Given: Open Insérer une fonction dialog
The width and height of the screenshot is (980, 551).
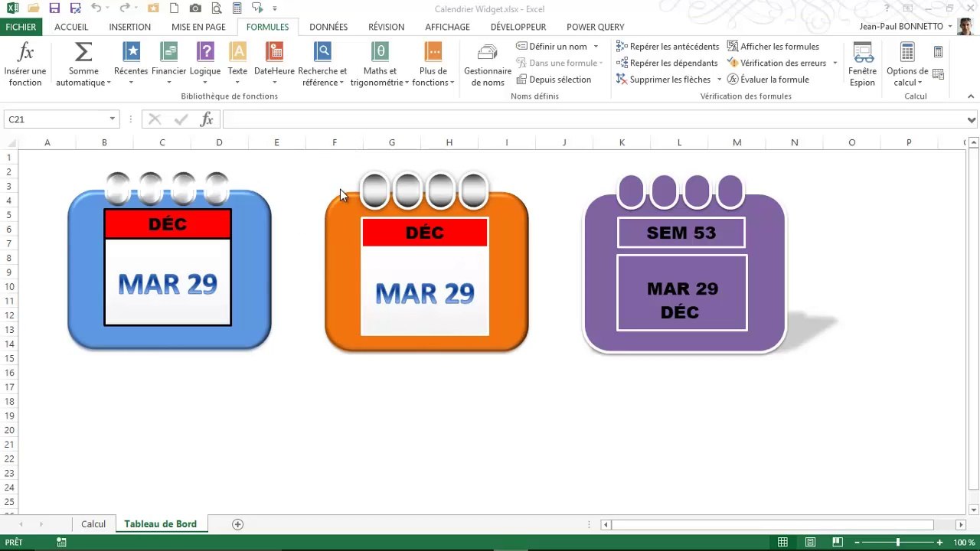Looking at the screenshot, I should point(25,65).
